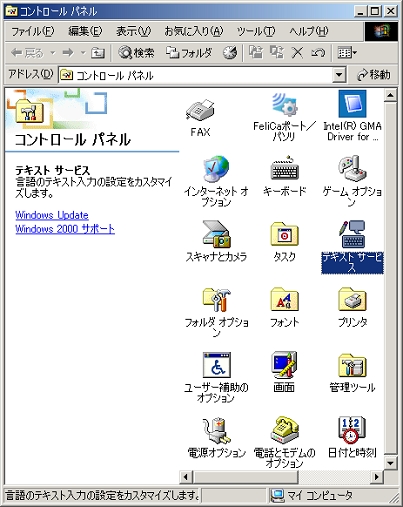Open the お気に入り(A) menu

(194, 32)
